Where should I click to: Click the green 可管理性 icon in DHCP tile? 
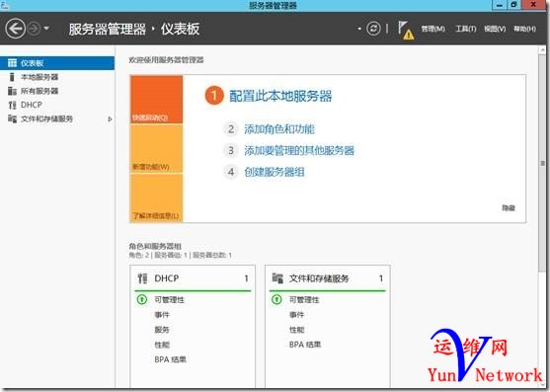click(142, 299)
